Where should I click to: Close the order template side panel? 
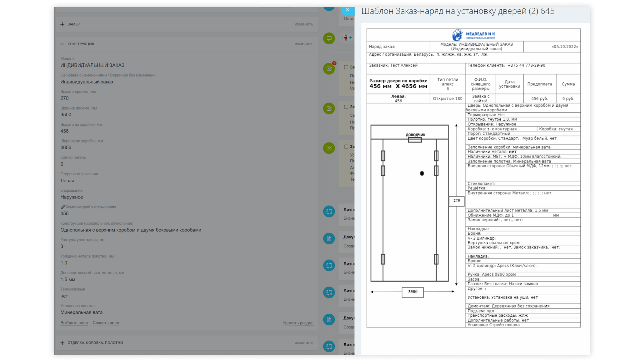pyautogui.click(x=347, y=10)
